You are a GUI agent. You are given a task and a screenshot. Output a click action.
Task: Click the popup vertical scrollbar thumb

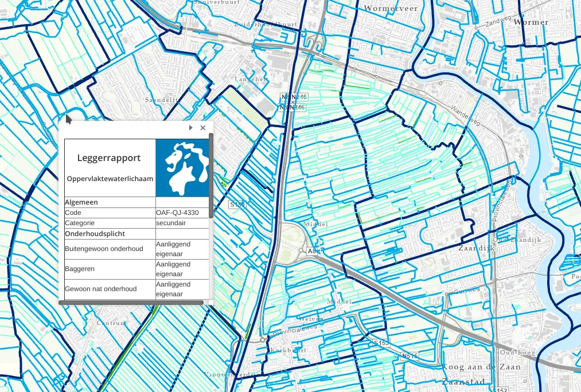(x=211, y=177)
